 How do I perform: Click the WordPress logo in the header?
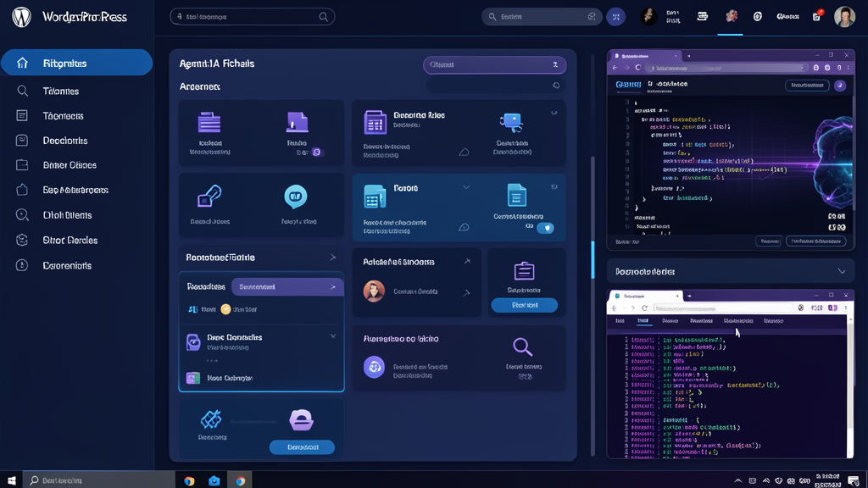tap(21, 17)
